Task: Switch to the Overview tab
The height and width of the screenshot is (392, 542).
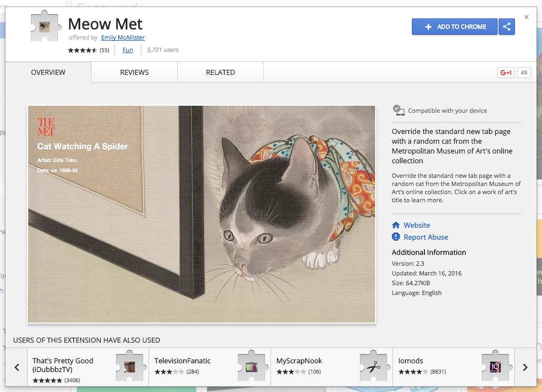Action: pyautogui.click(x=48, y=72)
